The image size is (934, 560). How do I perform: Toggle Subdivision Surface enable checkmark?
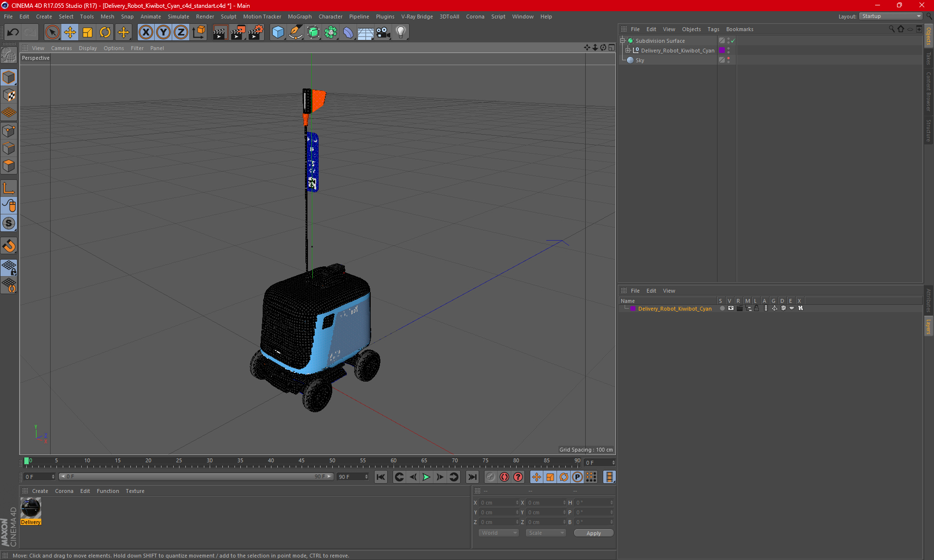point(733,41)
